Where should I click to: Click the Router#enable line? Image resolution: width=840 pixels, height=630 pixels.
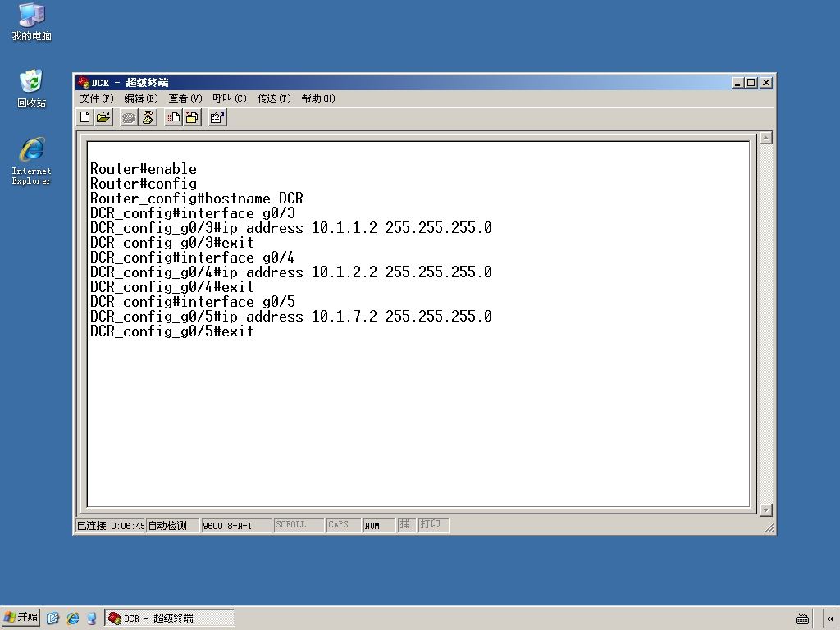pos(144,169)
